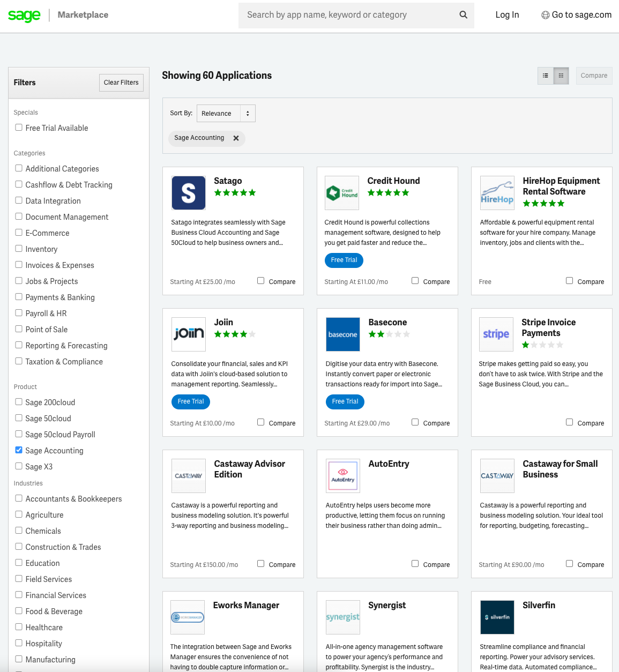This screenshot has width=619, height=672.
Task: Check the Healthcare industry filter
Action: click(x=19, y=627)
